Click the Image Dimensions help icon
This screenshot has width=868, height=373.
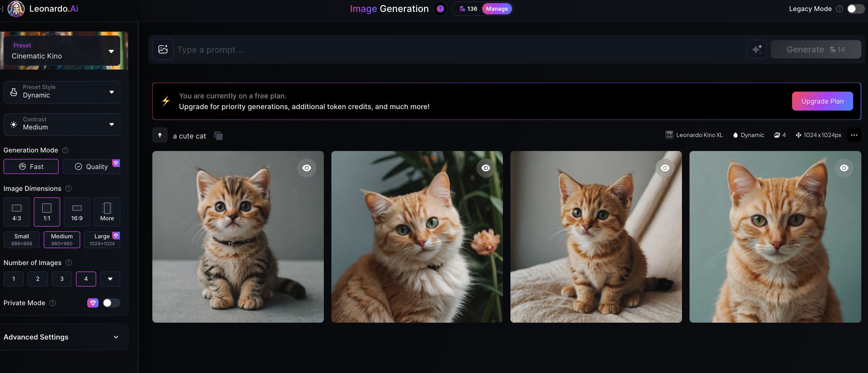point(68,188)
